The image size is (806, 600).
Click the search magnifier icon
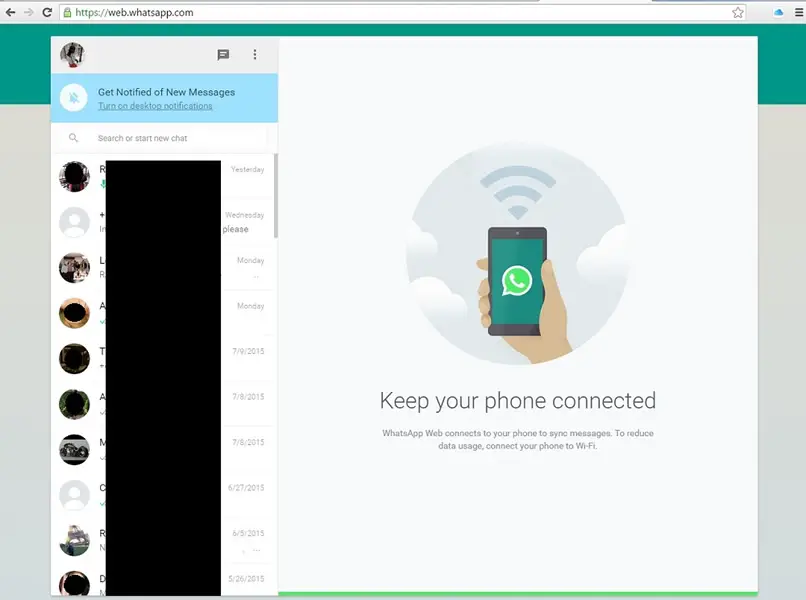(74, 138)
